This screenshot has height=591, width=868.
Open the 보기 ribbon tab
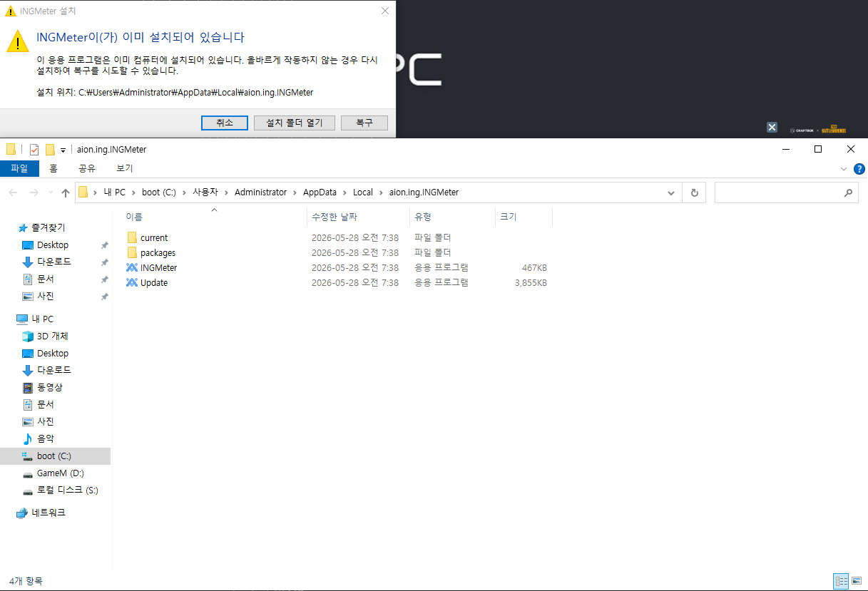(x=125, y=168)
